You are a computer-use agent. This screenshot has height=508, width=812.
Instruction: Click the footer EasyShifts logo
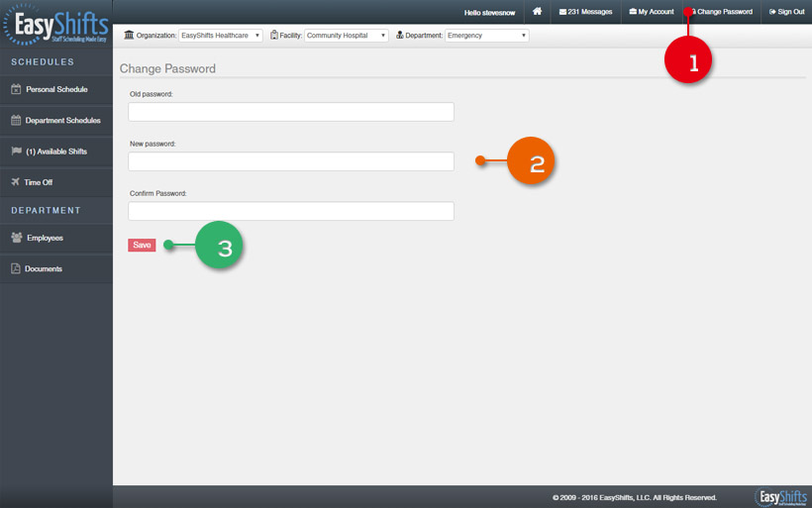(780, 497)
